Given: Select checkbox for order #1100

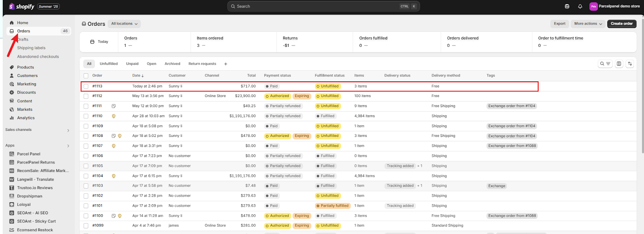Looking at the screenshot, I should point(86,216).
